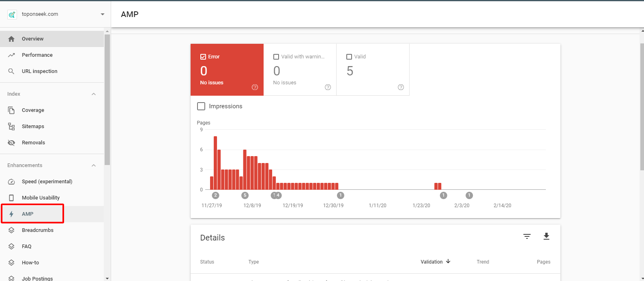Open Performance in the sidebar
The height and width of the screenshot is (281, 644).
37,55
